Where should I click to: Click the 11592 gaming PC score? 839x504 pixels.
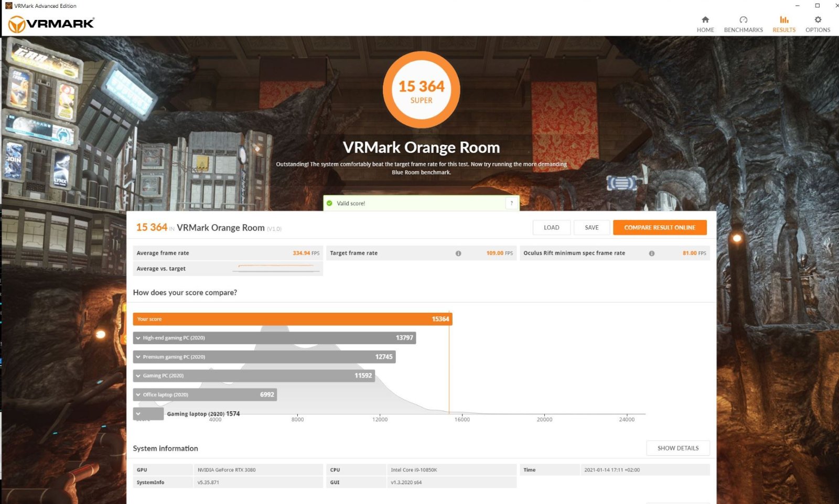[x=363, y=376]
